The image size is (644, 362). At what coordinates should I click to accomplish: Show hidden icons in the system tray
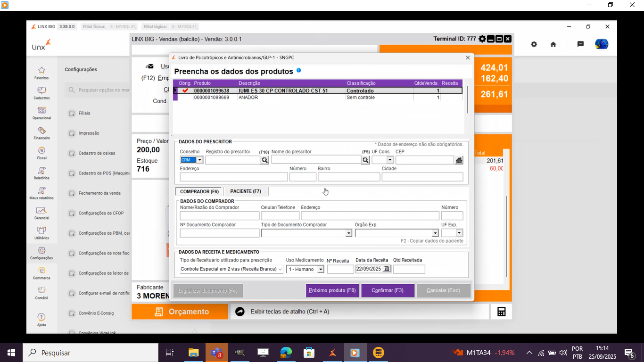point(529,353)
